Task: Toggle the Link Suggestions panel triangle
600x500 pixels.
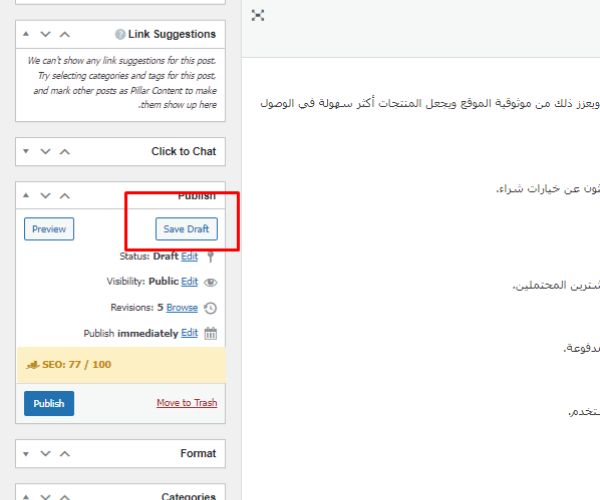Action: (x=26, y=34)
